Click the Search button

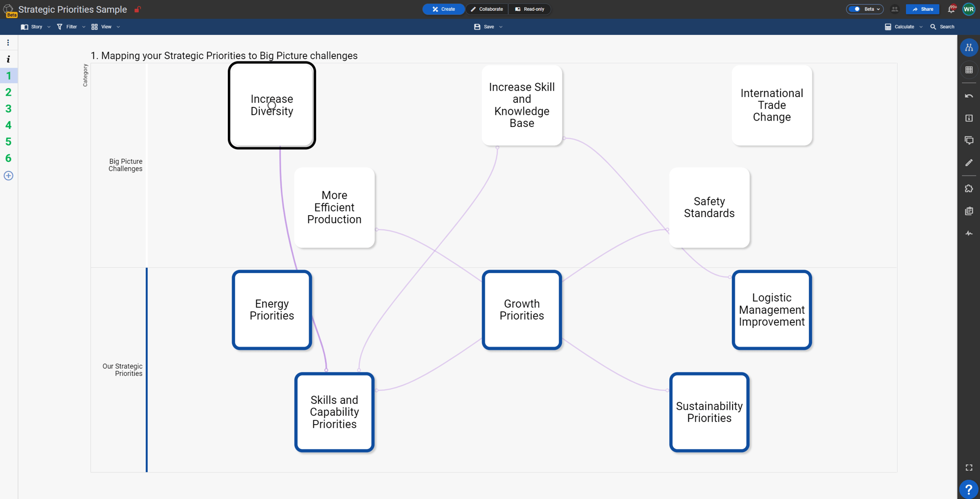(x=942, y=27)
